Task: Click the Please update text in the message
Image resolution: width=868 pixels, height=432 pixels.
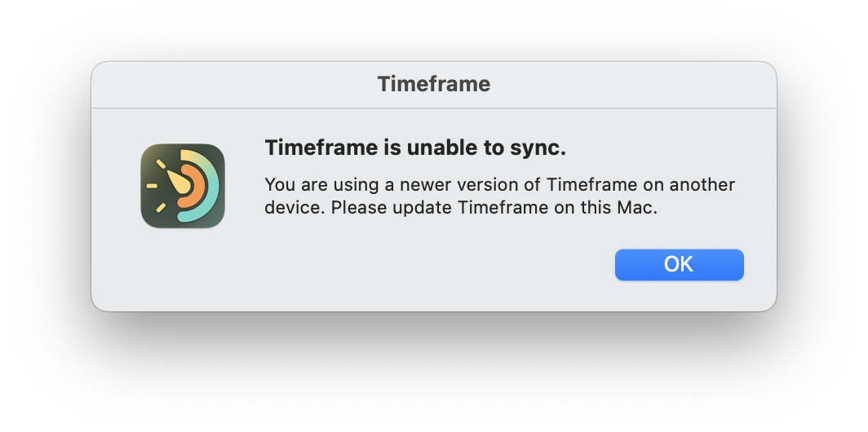Action: coord(392,208)
